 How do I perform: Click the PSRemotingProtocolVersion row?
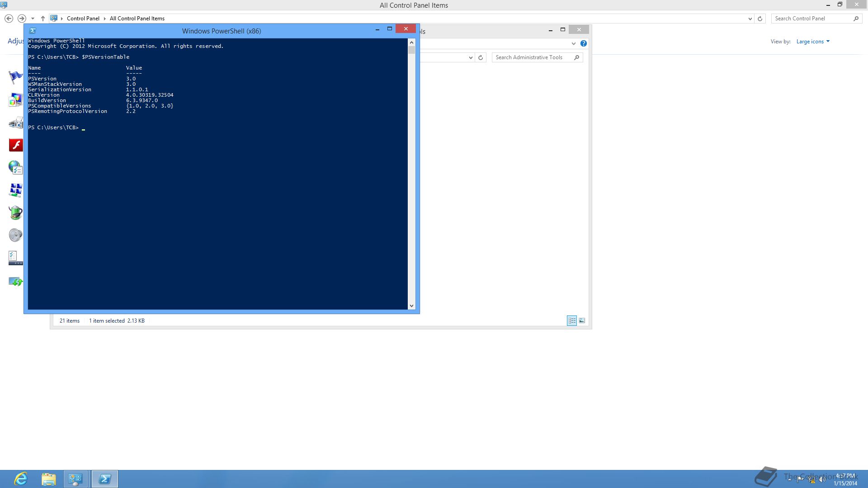tap(82, 111)
